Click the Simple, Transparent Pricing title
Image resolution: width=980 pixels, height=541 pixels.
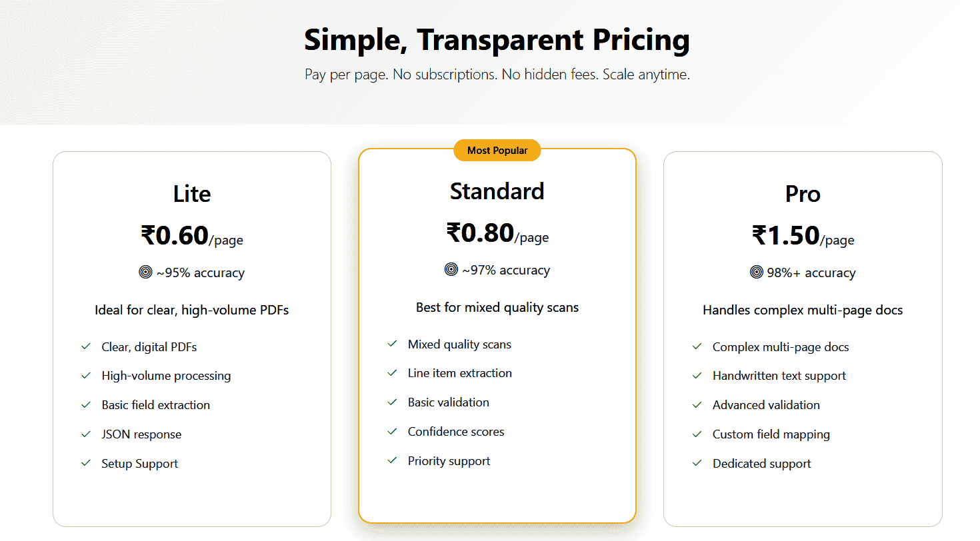coord(497,40)
